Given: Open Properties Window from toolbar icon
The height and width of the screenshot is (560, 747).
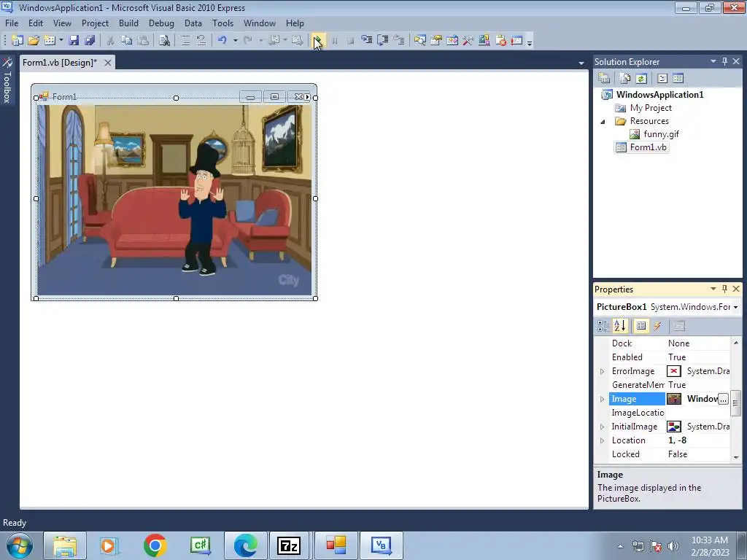Looking at the screenshot, I should coord(436,41).
